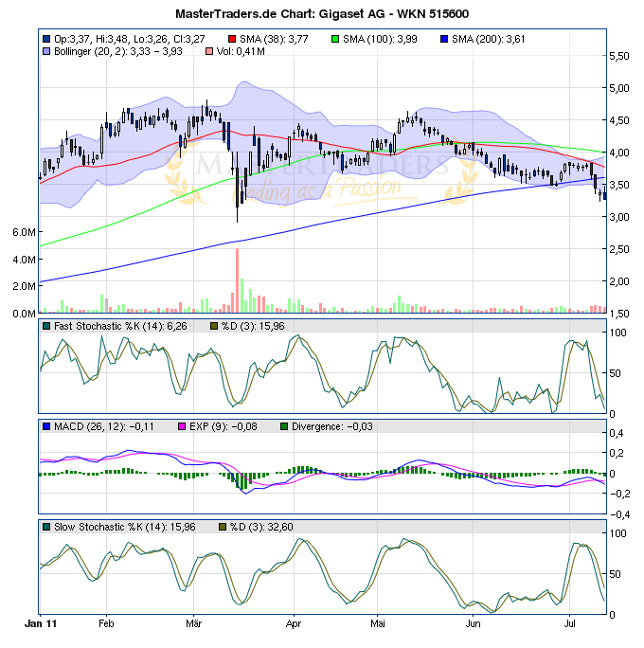Click the blue SMA (200) legend swatch
Viewport: 644px width, 648px height.
(x=444, y=39)
